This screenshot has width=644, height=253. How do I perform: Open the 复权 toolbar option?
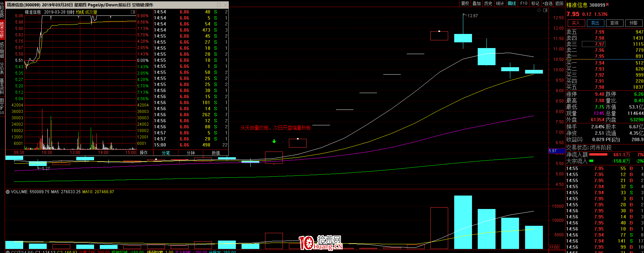point(465,3)
